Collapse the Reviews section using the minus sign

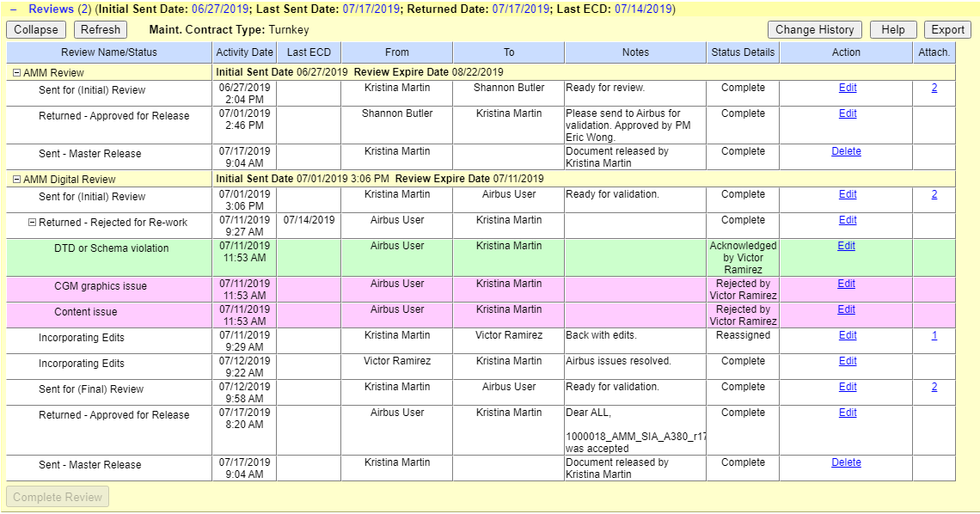[x=13, y=9]
